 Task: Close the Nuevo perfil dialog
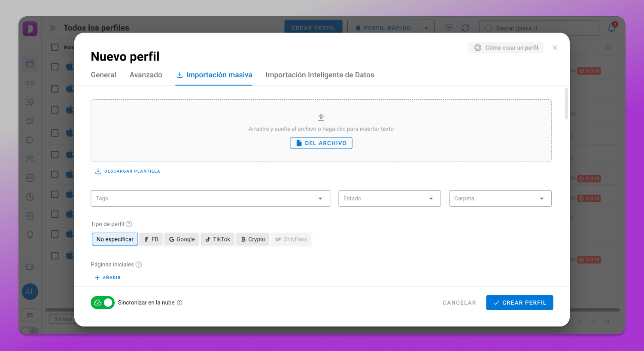pyautogui.click(x=555, y=48)
